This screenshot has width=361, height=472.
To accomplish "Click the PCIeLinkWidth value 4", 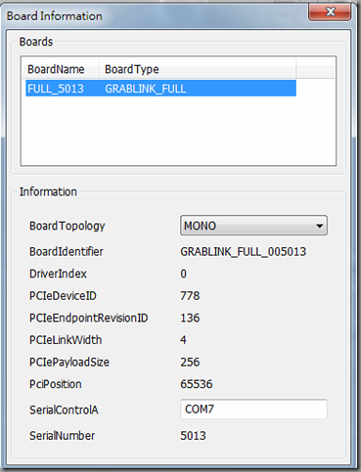I will click(x=183, y=340).
